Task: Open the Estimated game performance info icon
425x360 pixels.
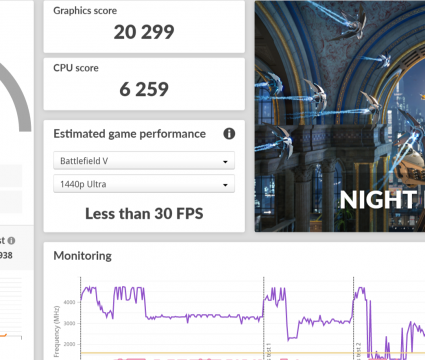Action: (x=229, y=134)
